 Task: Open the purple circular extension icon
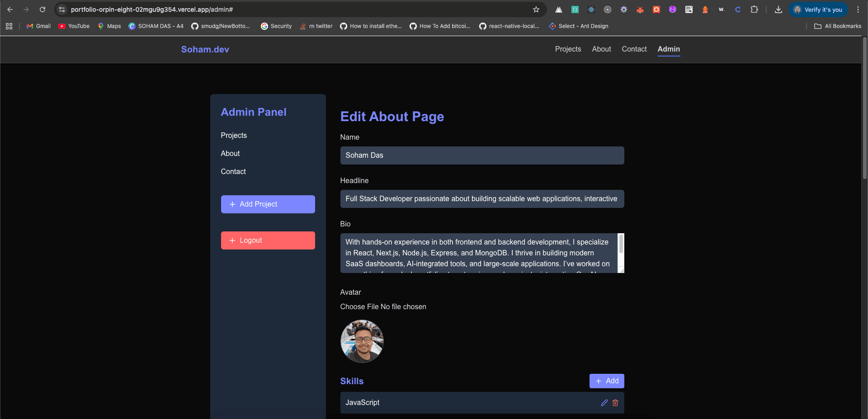673,9
